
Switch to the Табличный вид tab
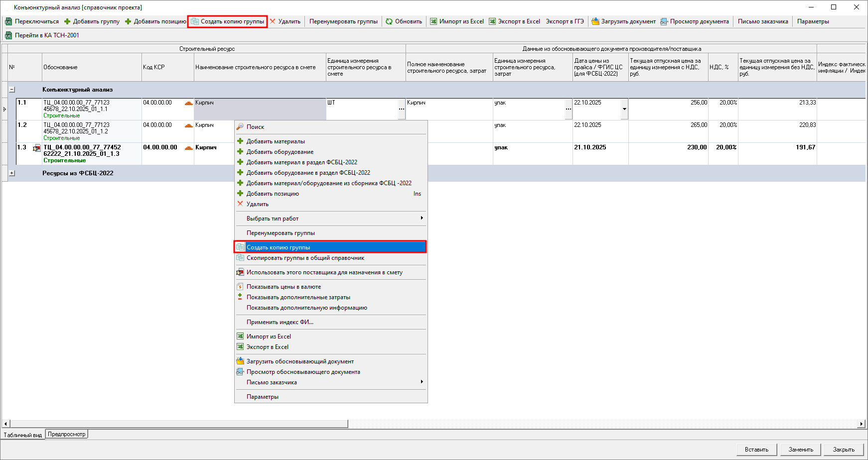coord(23,435)
